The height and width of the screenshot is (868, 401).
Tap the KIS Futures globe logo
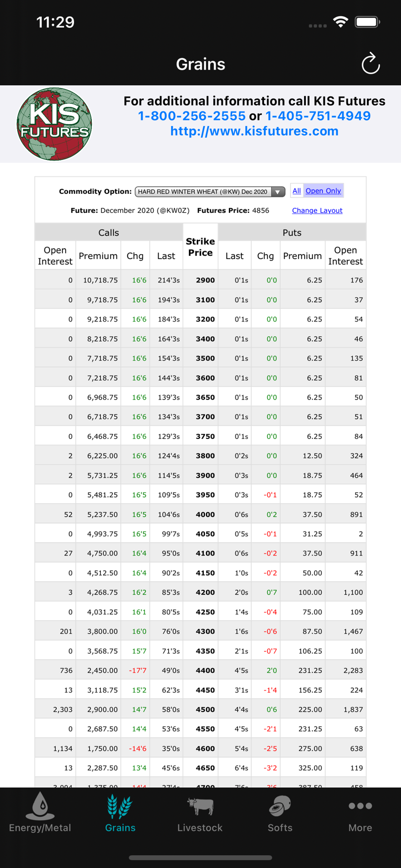pyautogui.click(x=54, y=124)
